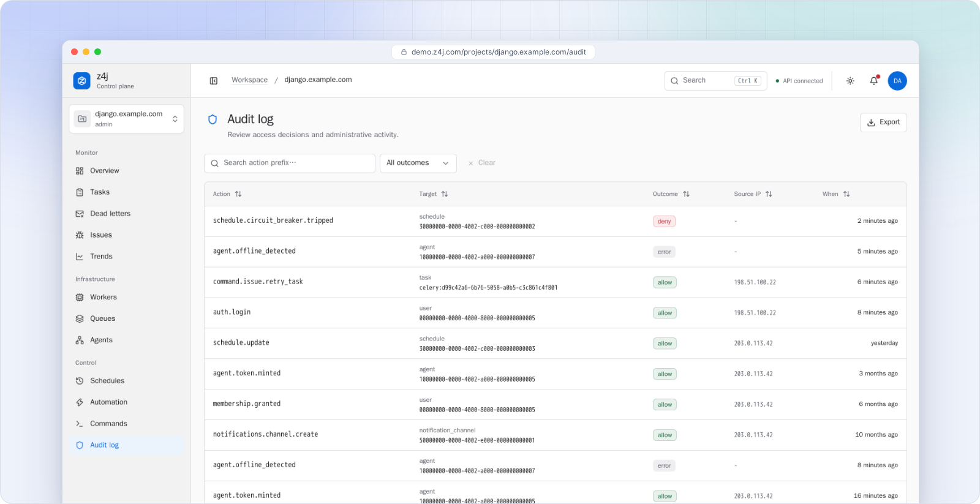Screen dimensions: 980x504
Task: Click the Queues layers icon
Action: [x=80, y=318]
